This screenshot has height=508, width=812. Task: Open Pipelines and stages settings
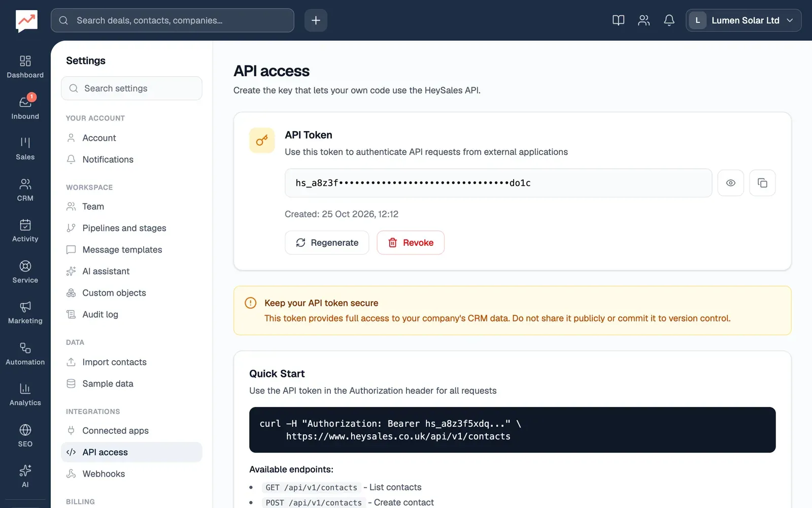pyautogui.click(x=131, y=228)
